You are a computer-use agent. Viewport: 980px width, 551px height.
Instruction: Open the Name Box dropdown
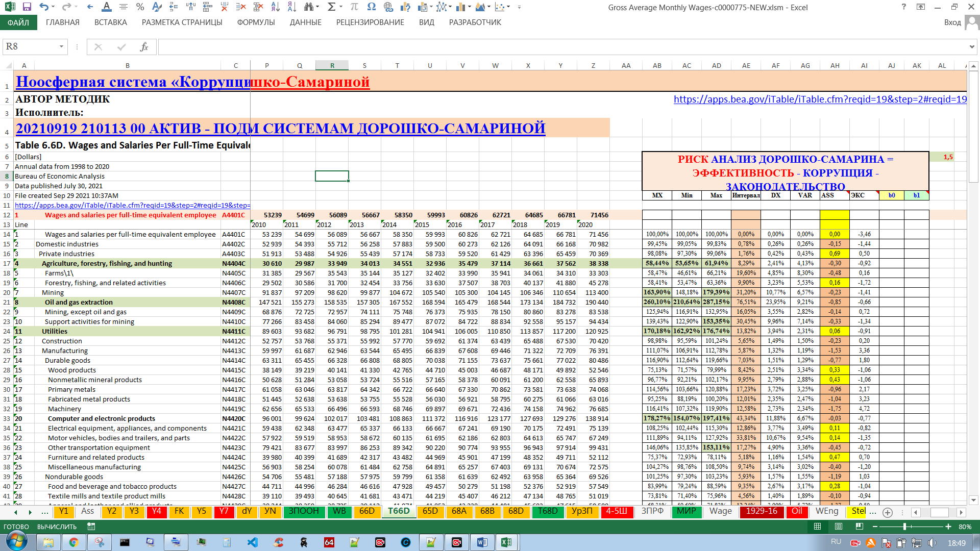(61, 47)
